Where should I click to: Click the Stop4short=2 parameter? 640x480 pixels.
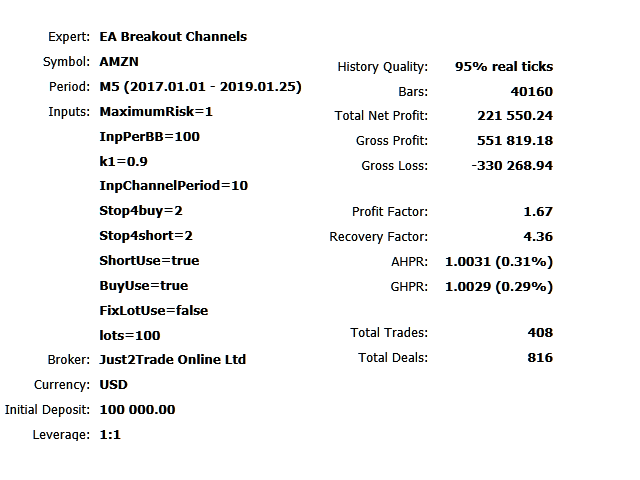146,236
